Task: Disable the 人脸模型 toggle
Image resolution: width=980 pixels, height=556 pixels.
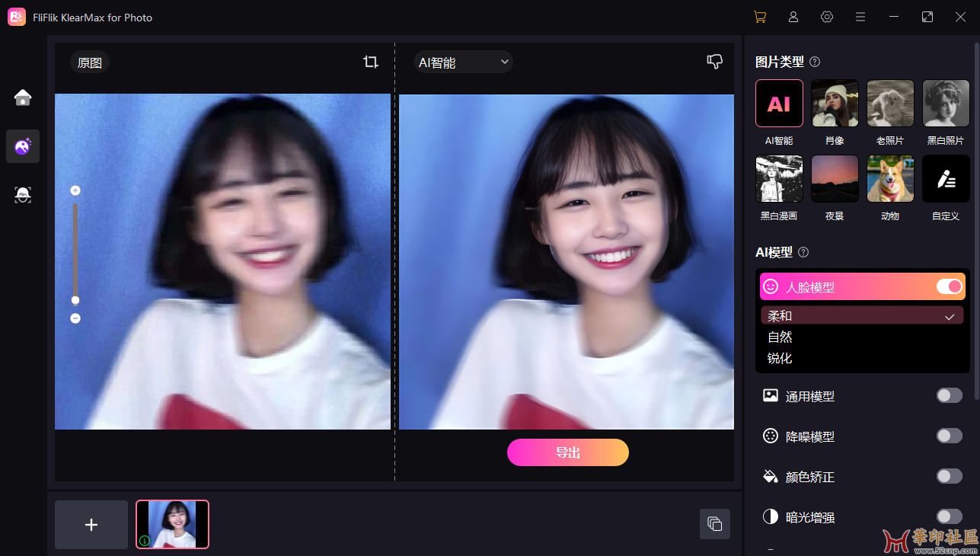Action: coord(949,286)
